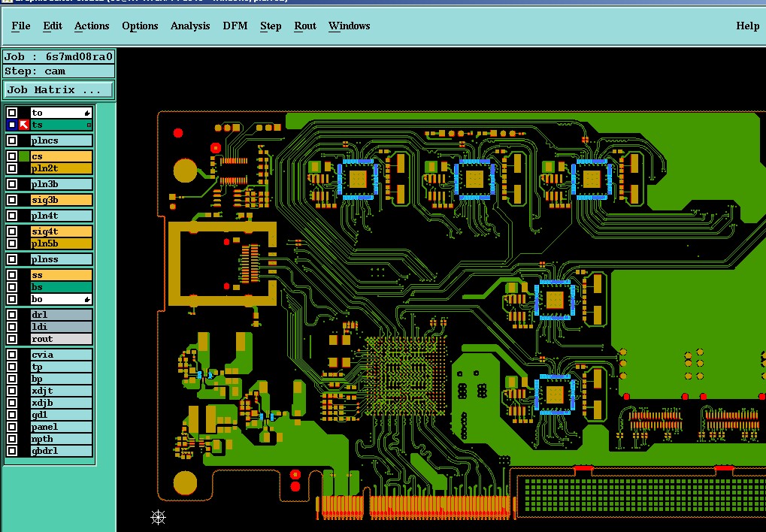Viewport: 766px width, 532px height.
Task: Click the Step: cam label
Action: click(59, 71)
